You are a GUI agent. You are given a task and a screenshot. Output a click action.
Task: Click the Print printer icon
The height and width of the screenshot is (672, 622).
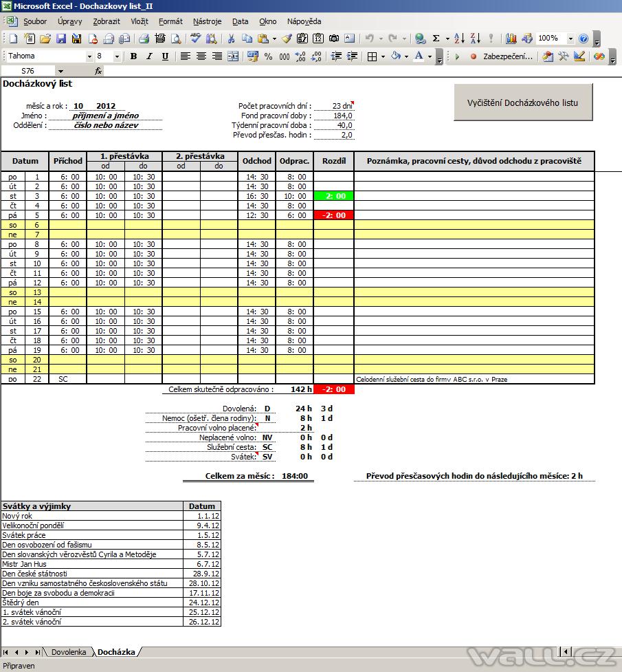[x=144, y=39]
